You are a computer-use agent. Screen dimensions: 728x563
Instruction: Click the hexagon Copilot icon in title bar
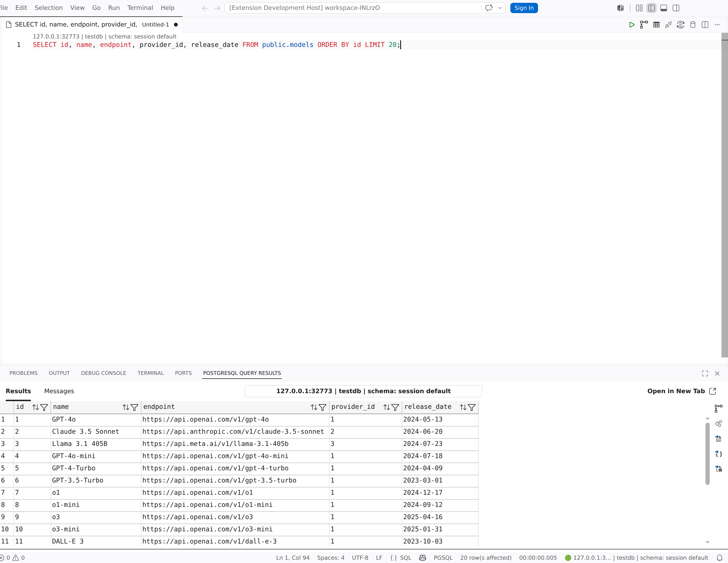pos(620,8)
